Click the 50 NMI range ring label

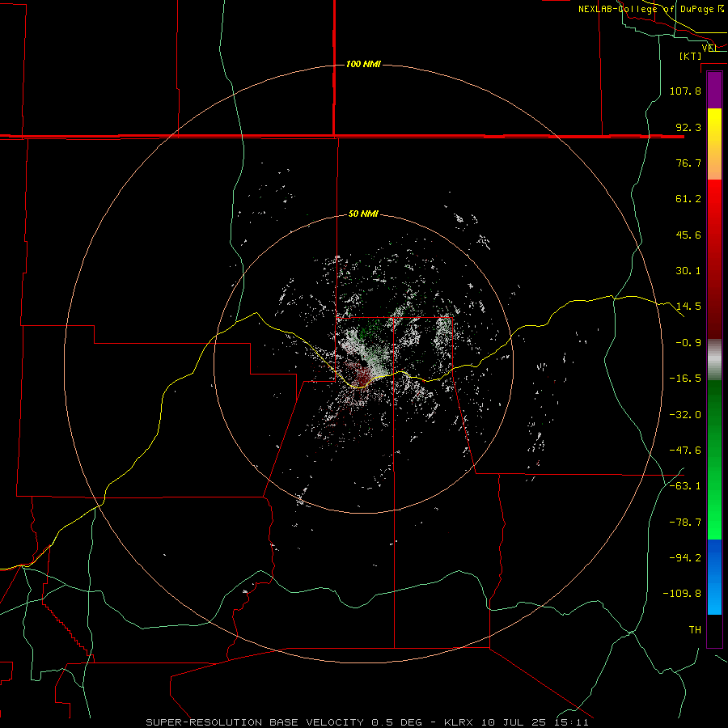click(x=363, y=214)
